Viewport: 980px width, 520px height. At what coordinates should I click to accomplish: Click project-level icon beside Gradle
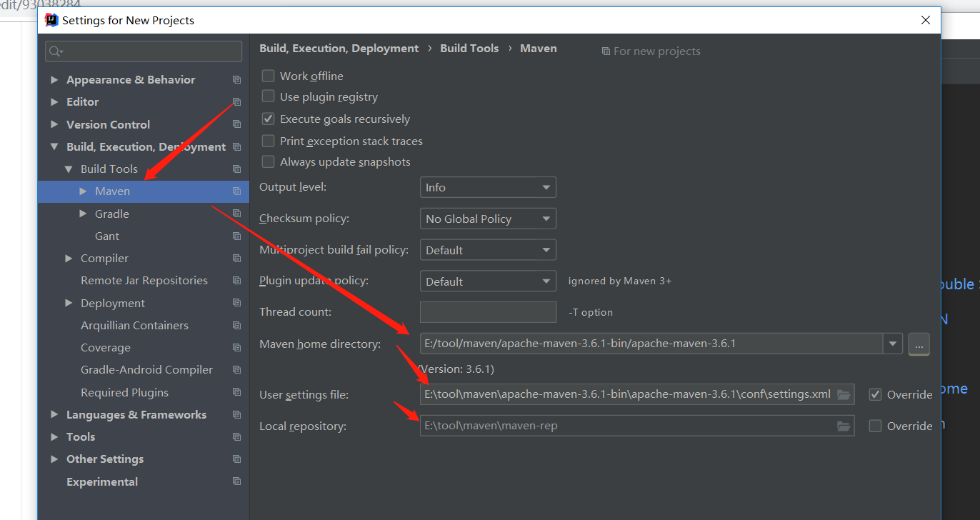[x=236, y=214]
